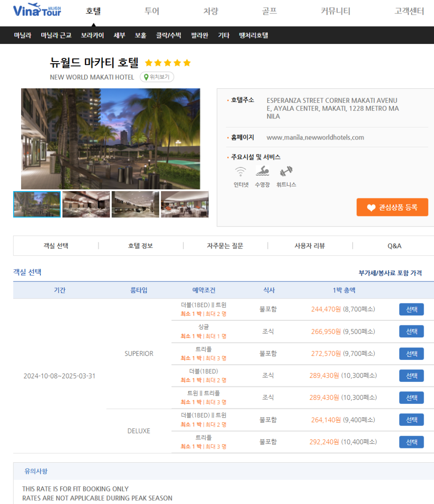Viewport: 434px width, 504px height.
Task: Click the SUPERIOR room type cell
Action: coord(139,354)
